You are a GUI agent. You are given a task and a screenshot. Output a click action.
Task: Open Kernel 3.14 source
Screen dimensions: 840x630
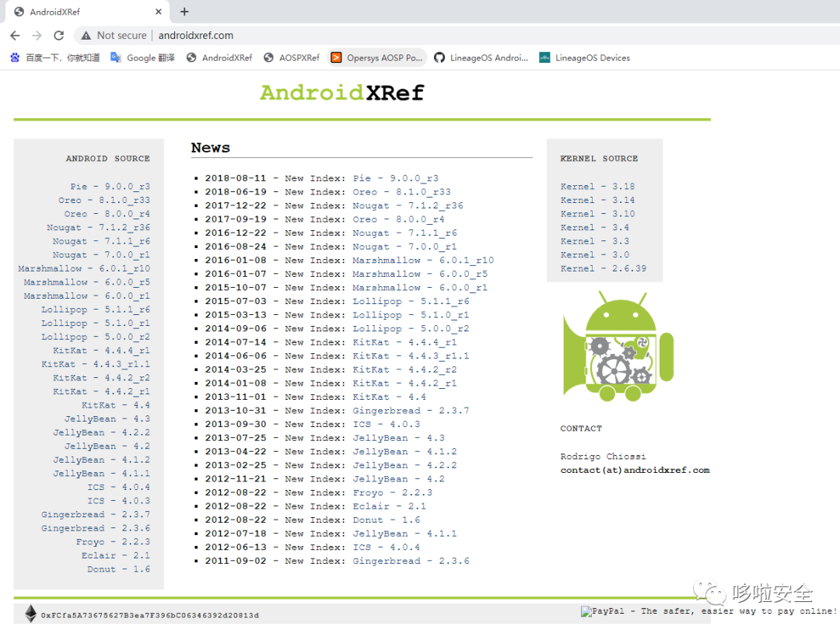(598, 201)
